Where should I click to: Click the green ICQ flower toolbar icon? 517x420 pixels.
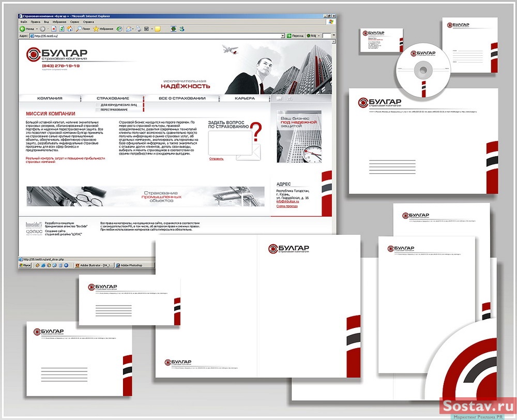173,29
